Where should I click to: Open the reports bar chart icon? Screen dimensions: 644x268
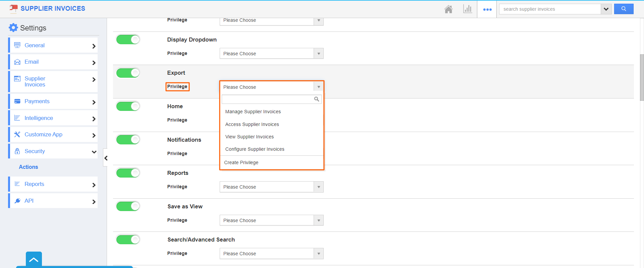pos(467,9)
